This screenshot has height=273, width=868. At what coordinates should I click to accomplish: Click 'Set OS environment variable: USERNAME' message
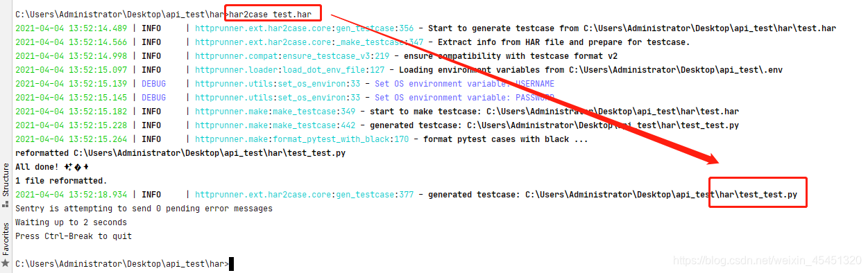pos(464,84)
